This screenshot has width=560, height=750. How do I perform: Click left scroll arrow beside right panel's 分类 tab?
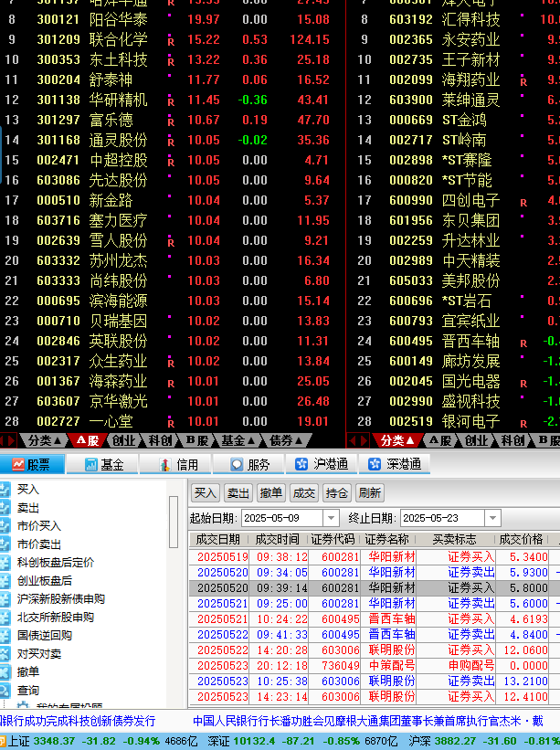[x=353, y=440]
